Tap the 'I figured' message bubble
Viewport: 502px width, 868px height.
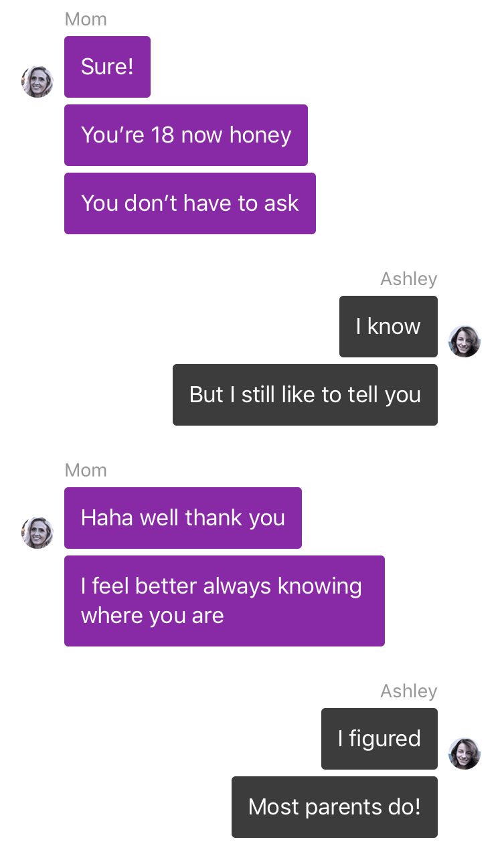click(380, 739)
